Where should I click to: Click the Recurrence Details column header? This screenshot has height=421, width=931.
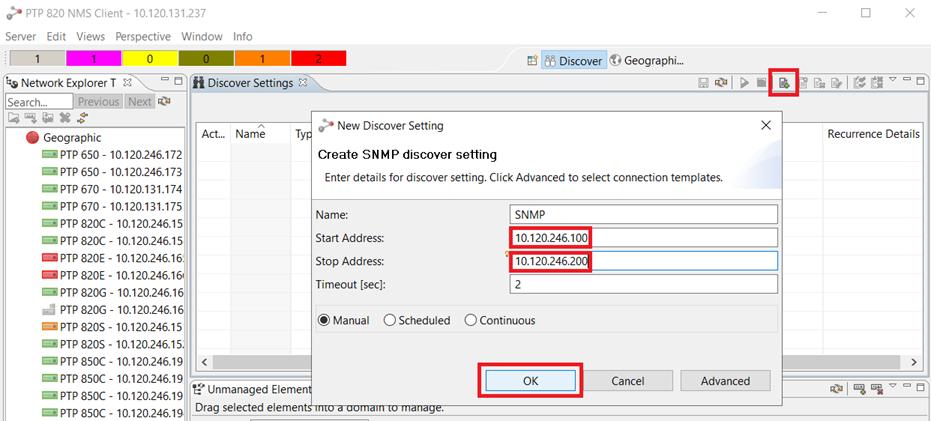point(873,134)
